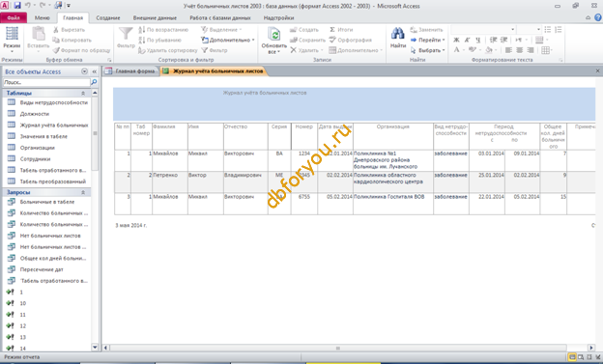Click the Итоги totals button
The width and height of the screenshot is (603, 364).
coord(341,30)
